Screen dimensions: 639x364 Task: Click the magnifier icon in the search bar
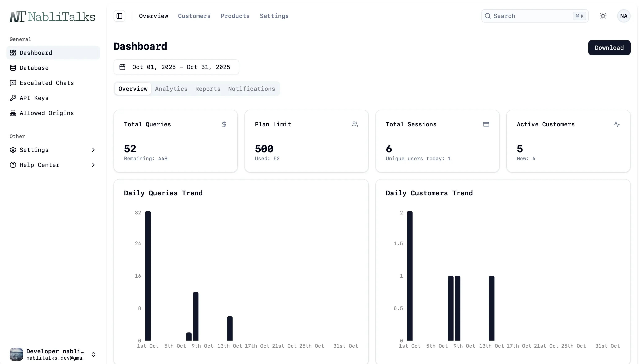[488, 16]
